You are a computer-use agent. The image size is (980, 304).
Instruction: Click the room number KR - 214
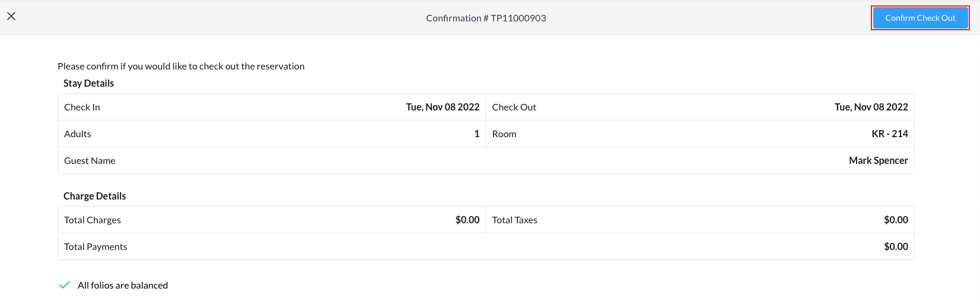(x=889, y=134)
